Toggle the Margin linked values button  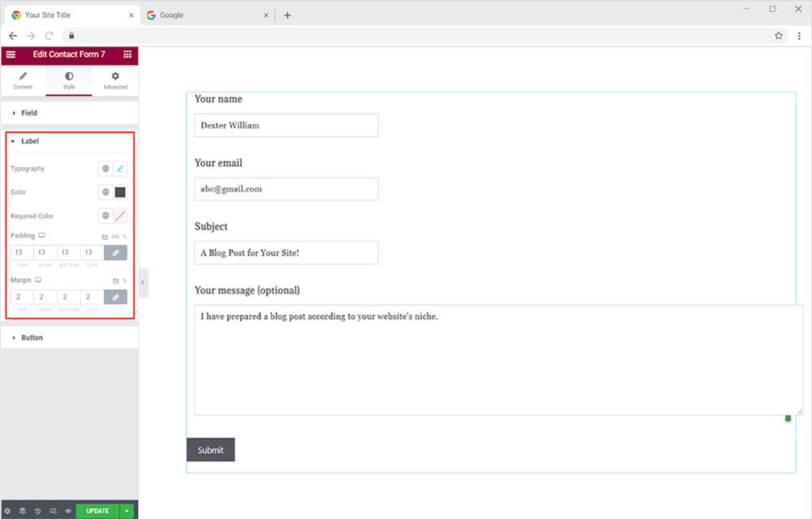(115, 297)
